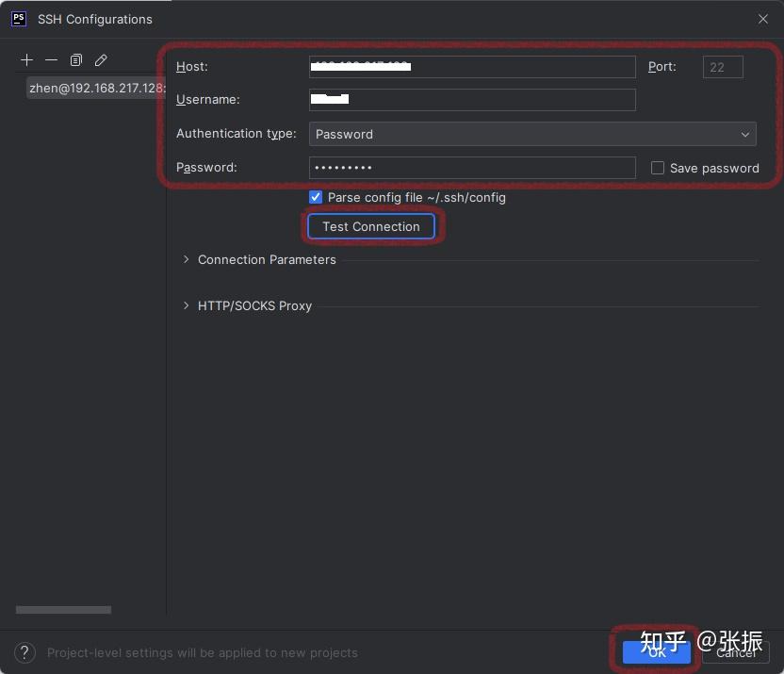
Task: Focus the Host input field
Action: tap(472, 67)
